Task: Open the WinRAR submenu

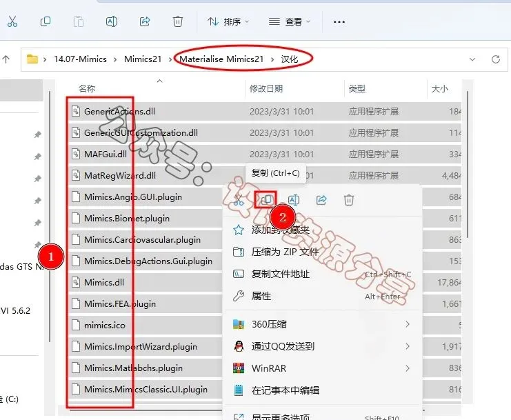Action: [322, 368]
